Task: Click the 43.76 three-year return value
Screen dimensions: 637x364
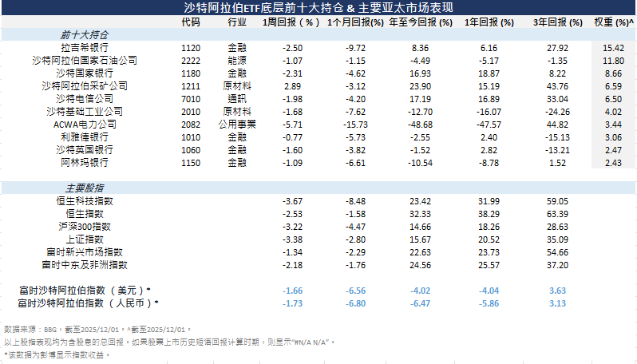Action: (x=557, y=86)
